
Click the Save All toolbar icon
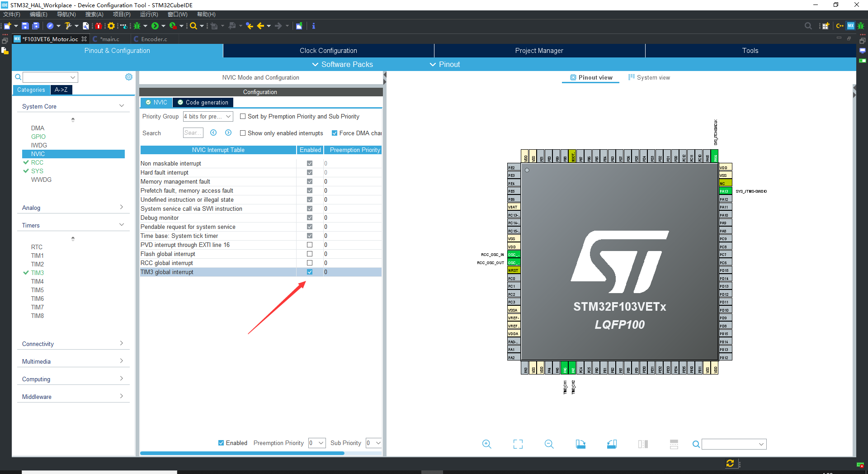click(36, 26)
